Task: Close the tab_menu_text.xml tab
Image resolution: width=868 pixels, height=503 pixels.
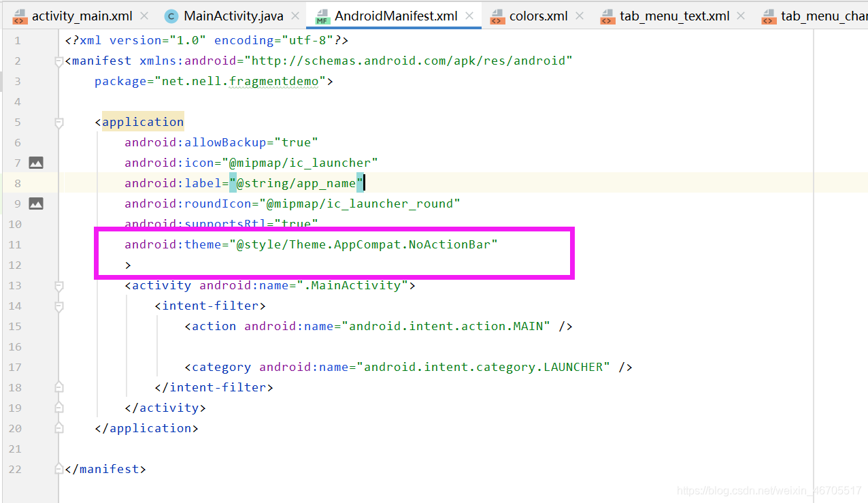Action: pyautogui.click(x=741, y=16)
